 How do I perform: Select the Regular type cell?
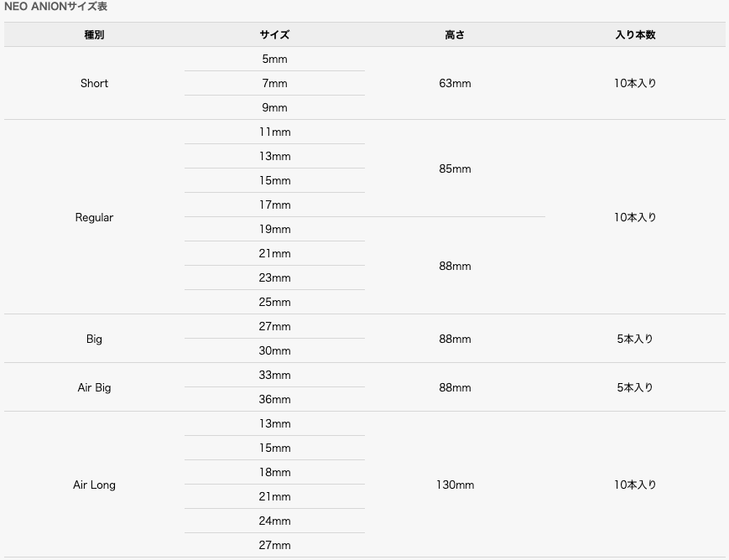(x=94, y=217)
